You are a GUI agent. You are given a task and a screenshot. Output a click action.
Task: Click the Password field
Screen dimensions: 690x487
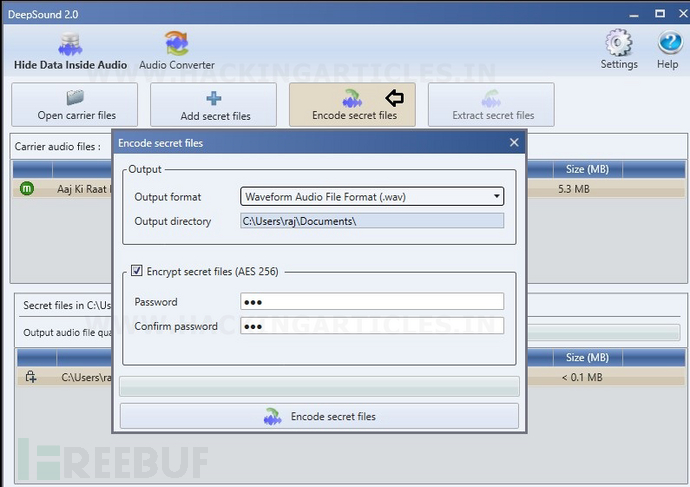coord(372,302)
